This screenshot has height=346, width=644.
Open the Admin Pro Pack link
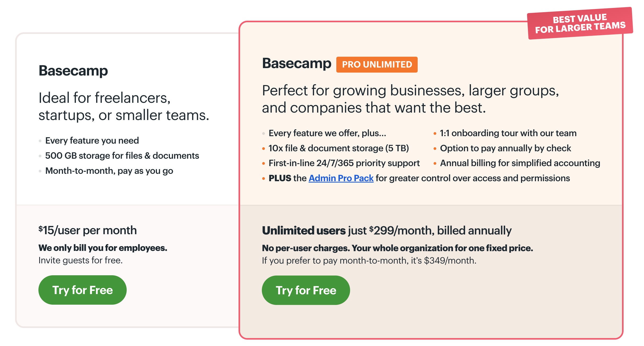(x=341, y=178)
